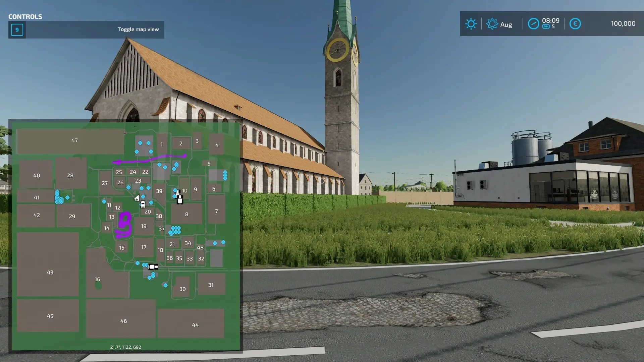This screenshot has height=362, width=644.
Task: Select field 8 on the map
Action: pyautogui.click(x=186, y=215)
